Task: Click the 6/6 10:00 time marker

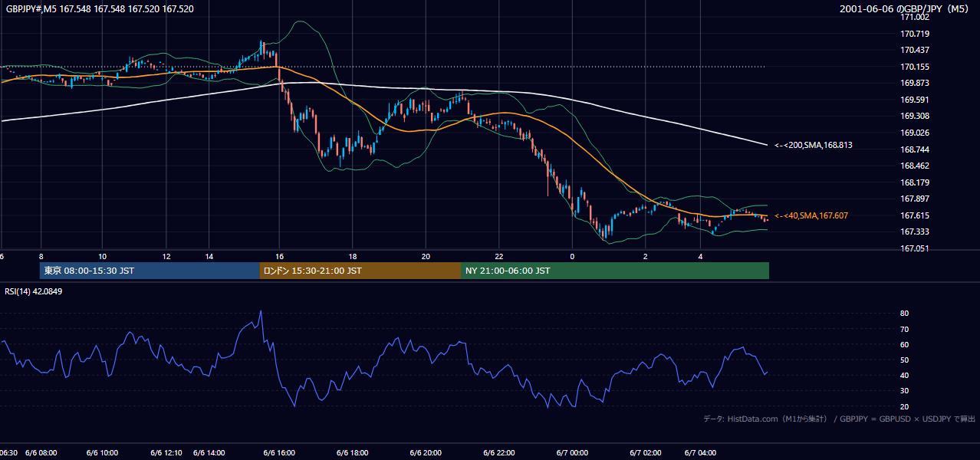Action: 101,453
